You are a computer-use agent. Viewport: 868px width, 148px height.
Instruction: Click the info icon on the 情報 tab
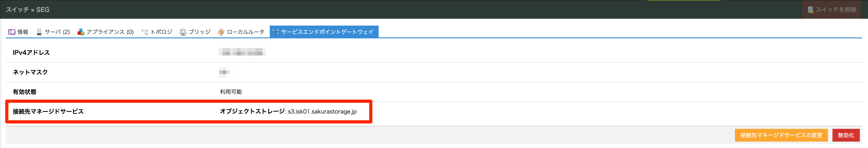click(11, 32)
